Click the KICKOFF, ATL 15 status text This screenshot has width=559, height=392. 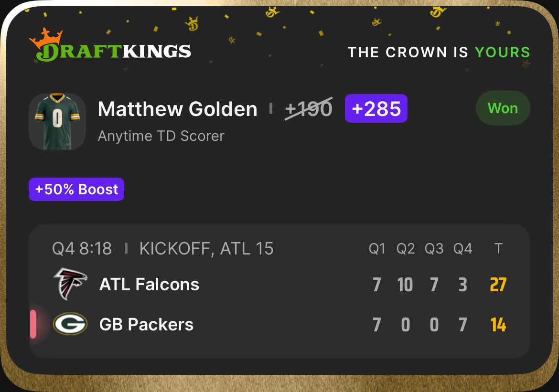click(206, 249)
